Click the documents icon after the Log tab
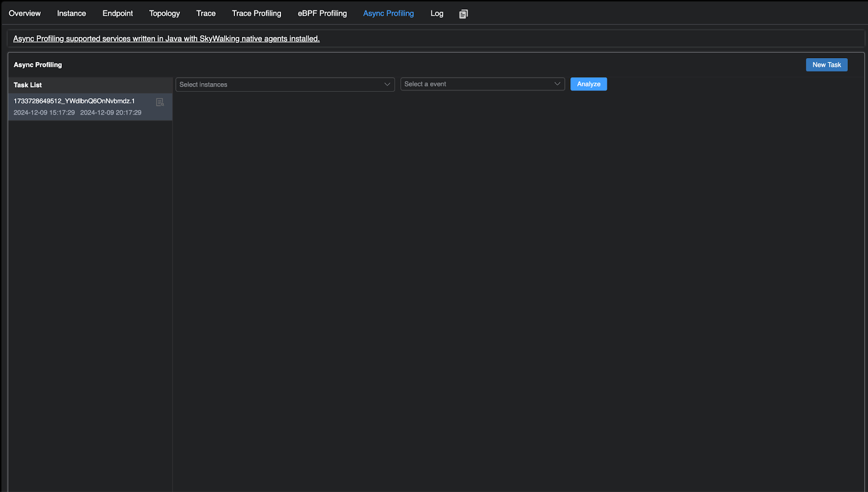Screen dimensions: 868x492 pyautogui.click(x=463, y=14)
